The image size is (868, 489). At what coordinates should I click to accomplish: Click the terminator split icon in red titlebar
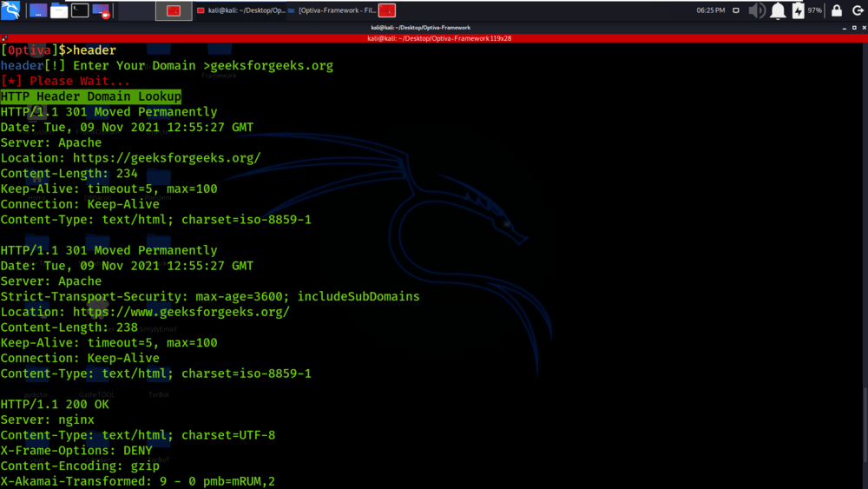pos(4,38)
